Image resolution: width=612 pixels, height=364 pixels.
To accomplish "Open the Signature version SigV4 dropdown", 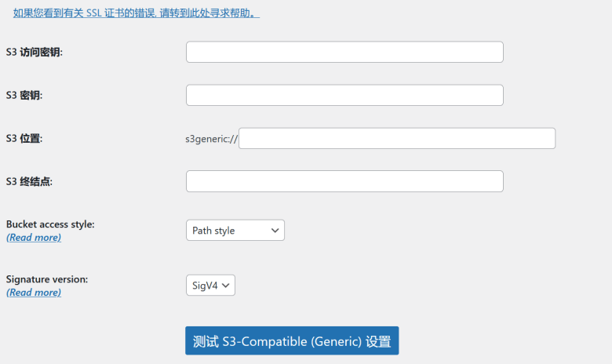I will pyautogui.click(x=210, y=286).
